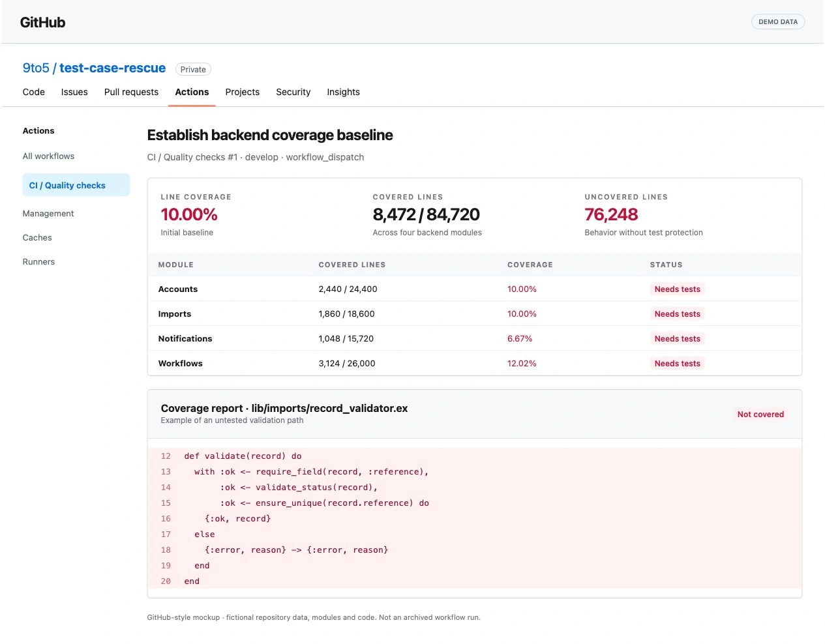Open the Projects tab
825x644 pixels.
[243, 92]
